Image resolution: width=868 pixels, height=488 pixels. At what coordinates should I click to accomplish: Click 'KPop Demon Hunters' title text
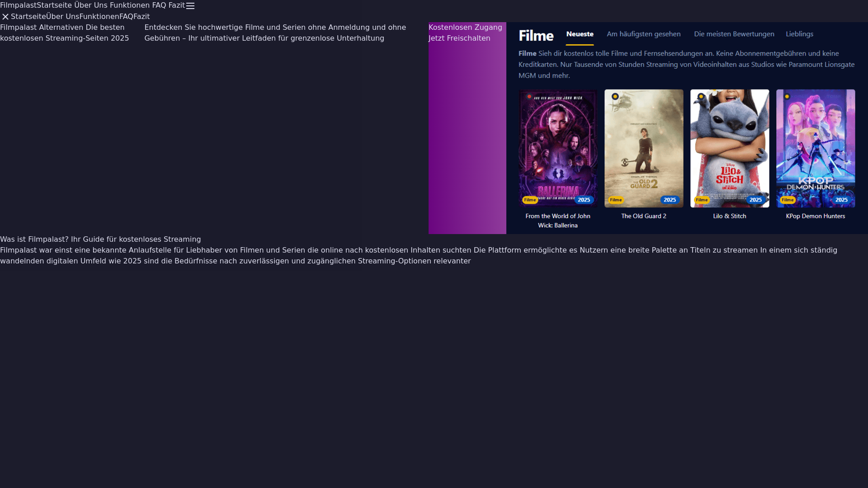click(x=816, y=216)
